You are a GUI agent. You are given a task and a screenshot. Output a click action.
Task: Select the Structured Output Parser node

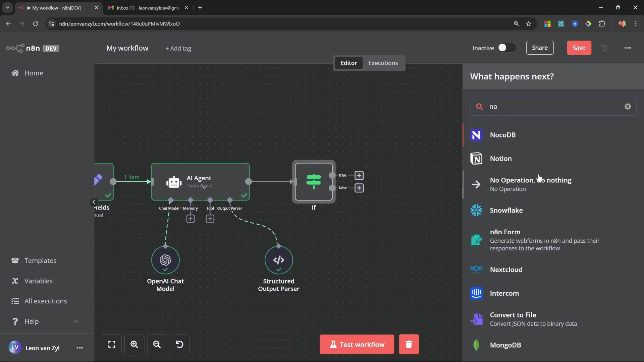pos(278,260)
